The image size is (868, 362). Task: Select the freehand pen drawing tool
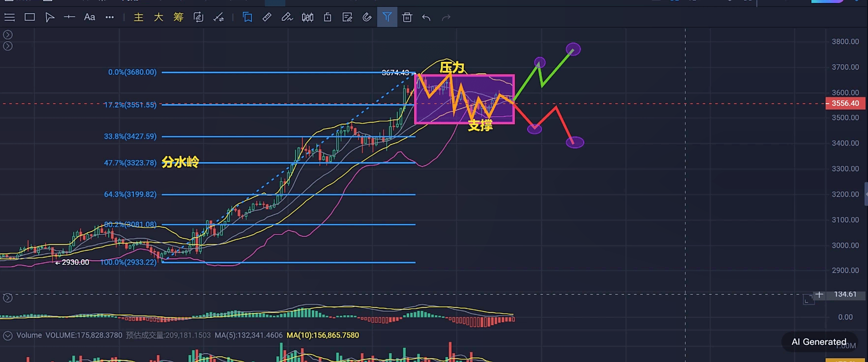click(x=287, y=17)
